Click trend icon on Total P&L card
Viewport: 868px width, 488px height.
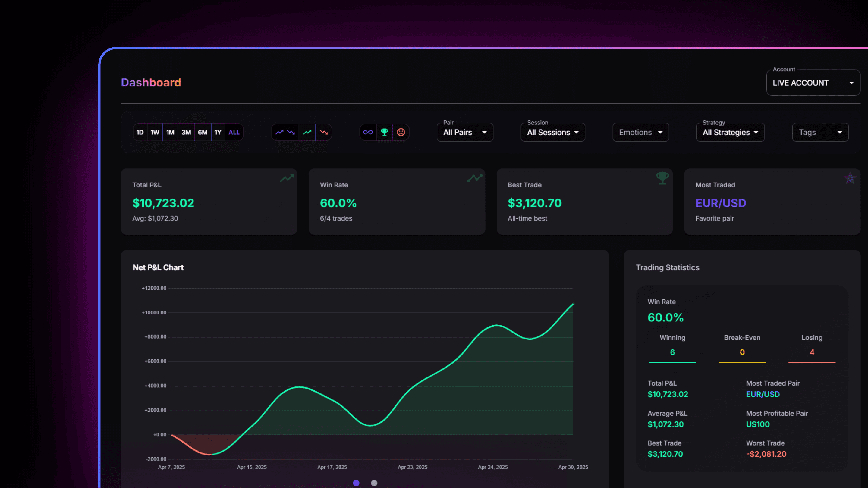[287, 178]
